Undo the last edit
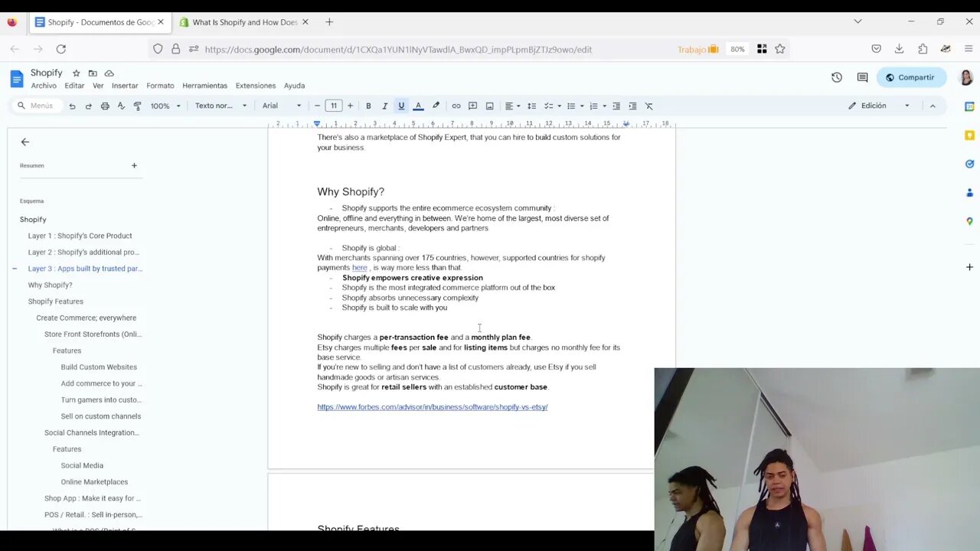This screenshot has height=551, width=980. (x=72, y=106)
